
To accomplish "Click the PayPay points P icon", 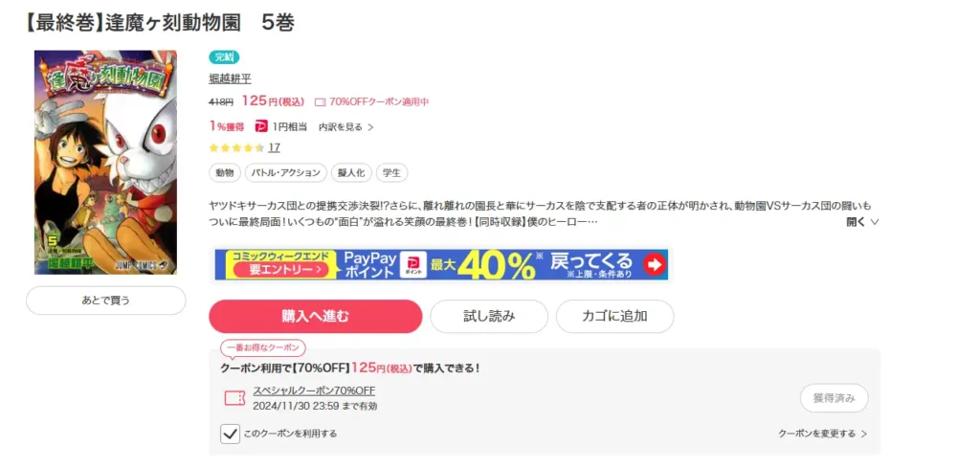I will [261, 126].
